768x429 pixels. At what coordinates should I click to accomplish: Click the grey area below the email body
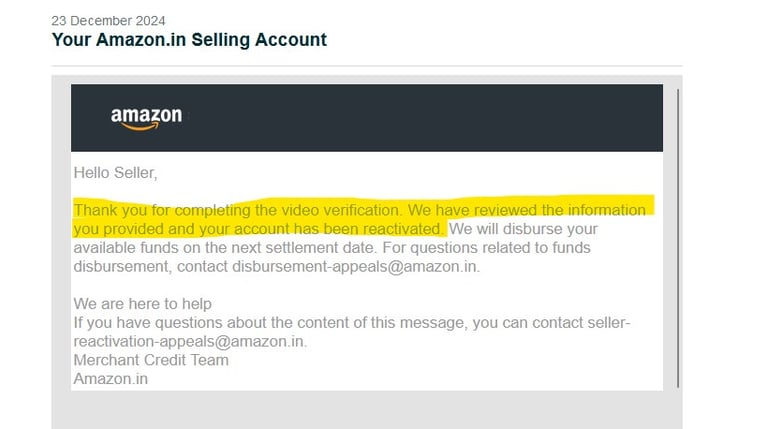point(366,408)
